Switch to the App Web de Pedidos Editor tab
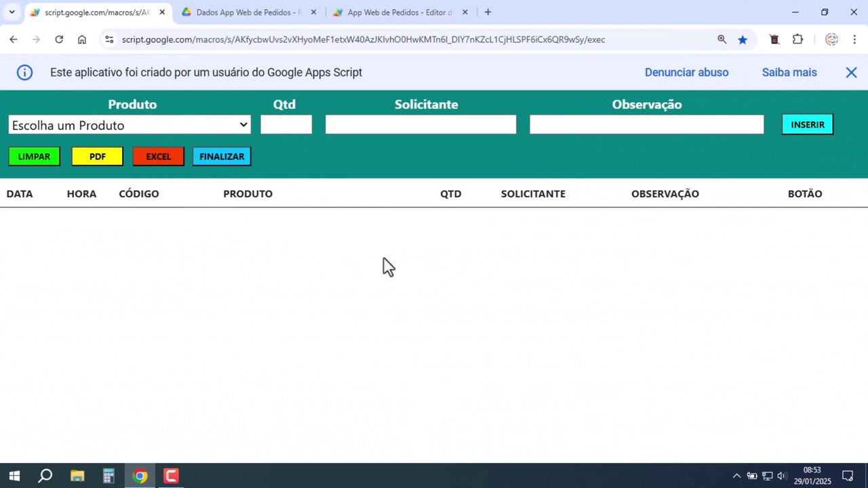The image size is (868, 488). pos(400,12)
